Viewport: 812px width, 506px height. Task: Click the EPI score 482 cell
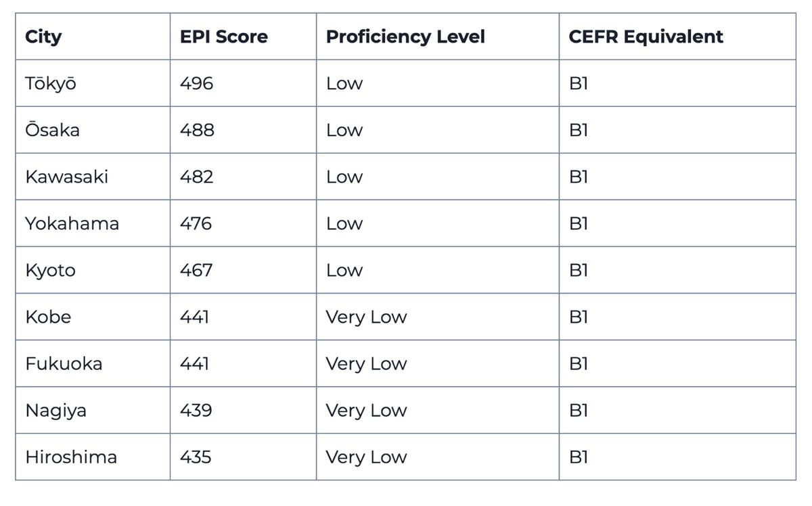pos(196,177)
